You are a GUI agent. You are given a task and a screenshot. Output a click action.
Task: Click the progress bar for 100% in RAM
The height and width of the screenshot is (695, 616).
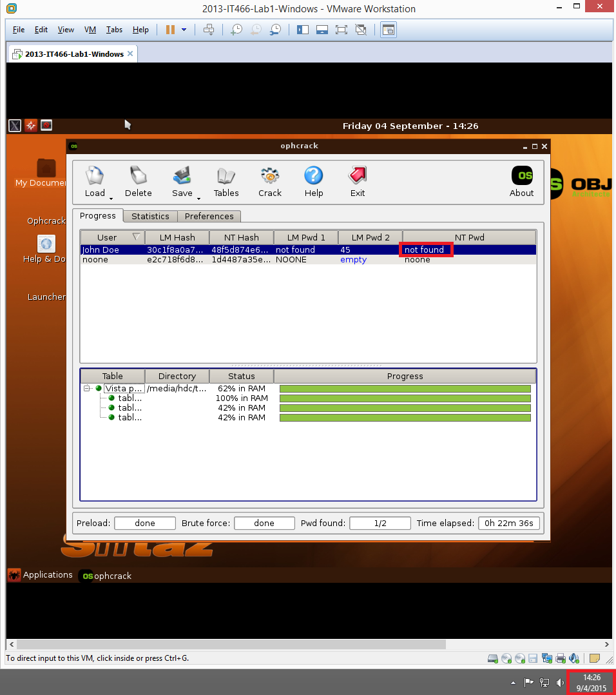tap(405, 398)
